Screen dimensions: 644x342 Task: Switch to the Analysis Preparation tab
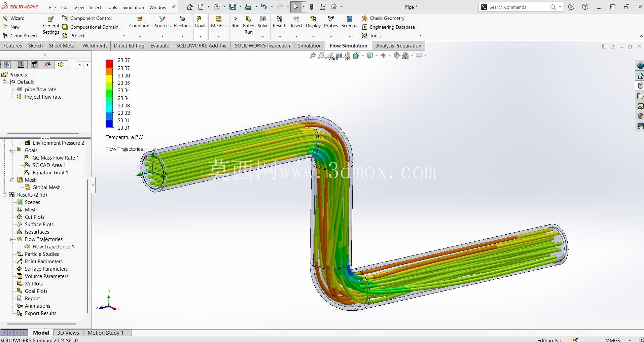398,46
